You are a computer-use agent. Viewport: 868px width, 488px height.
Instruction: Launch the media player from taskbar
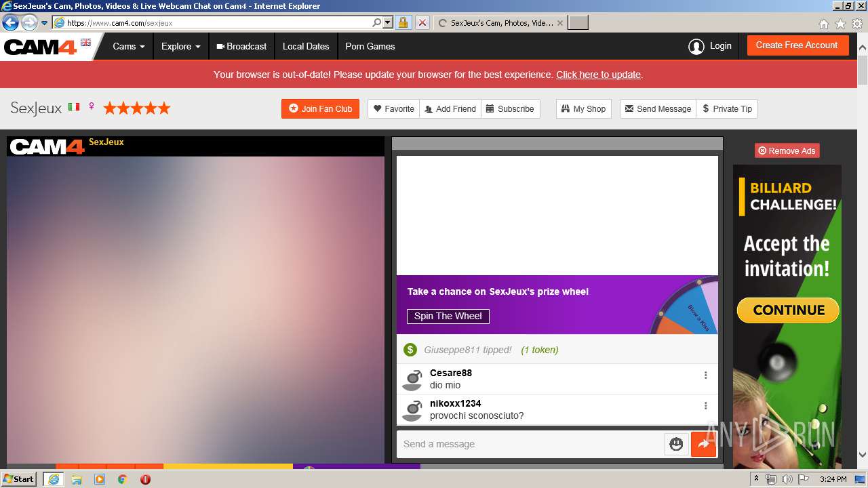pyautogui.click(x=100, y=479)
